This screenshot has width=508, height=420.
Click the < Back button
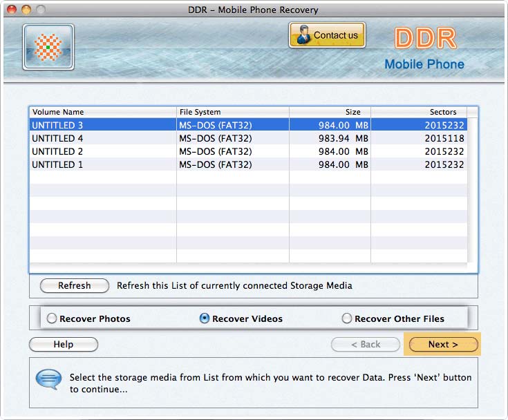point(366,344)
